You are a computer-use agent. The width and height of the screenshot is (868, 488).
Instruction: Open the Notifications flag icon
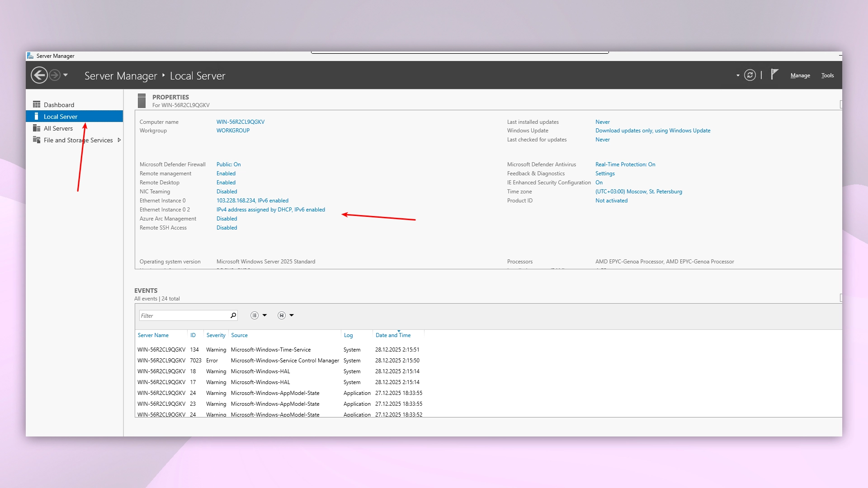(x=774, y=75)
